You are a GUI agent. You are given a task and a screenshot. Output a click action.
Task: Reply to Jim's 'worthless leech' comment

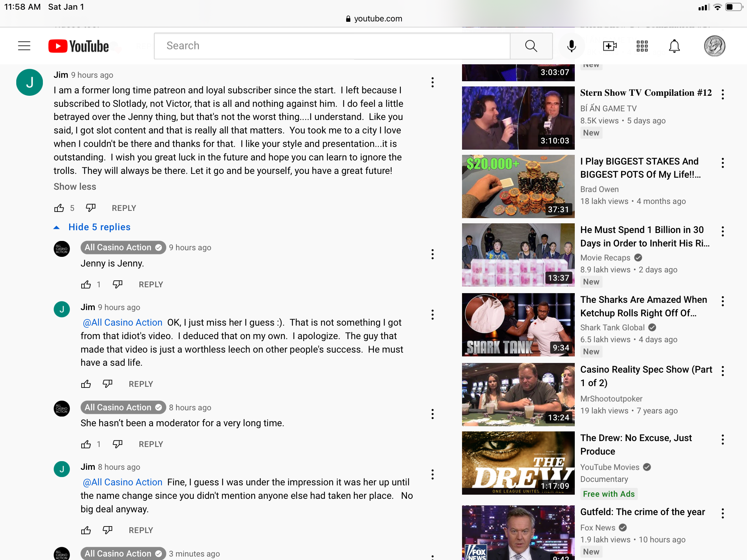tap(141, 384)
